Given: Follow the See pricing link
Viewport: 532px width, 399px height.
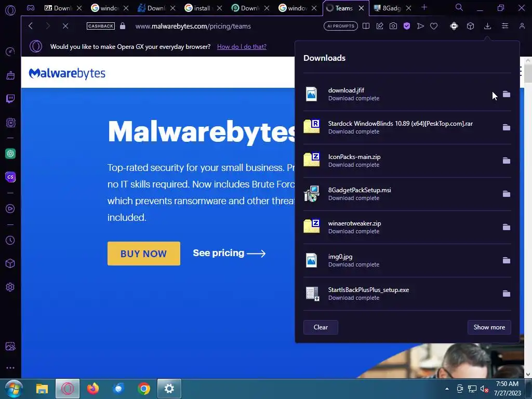Looking at the screenshot, I should tap(229, 253).
